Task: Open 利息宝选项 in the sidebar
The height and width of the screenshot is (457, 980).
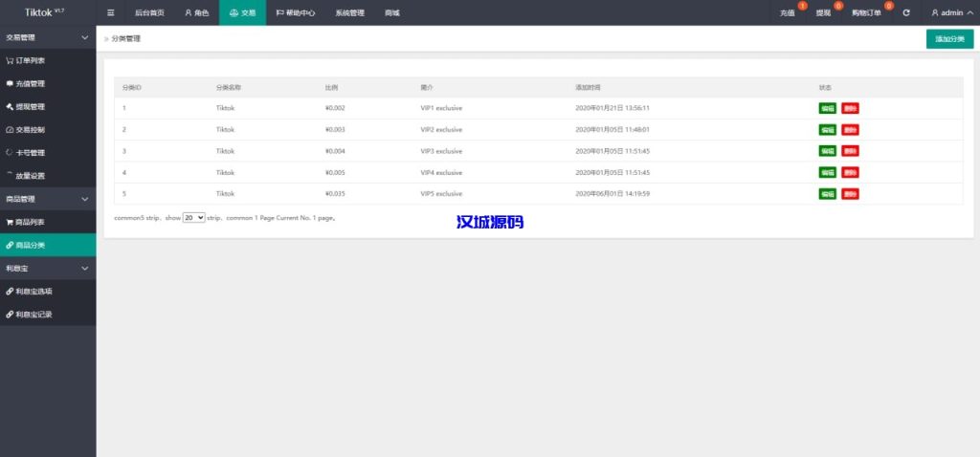Action: (30, 291)
